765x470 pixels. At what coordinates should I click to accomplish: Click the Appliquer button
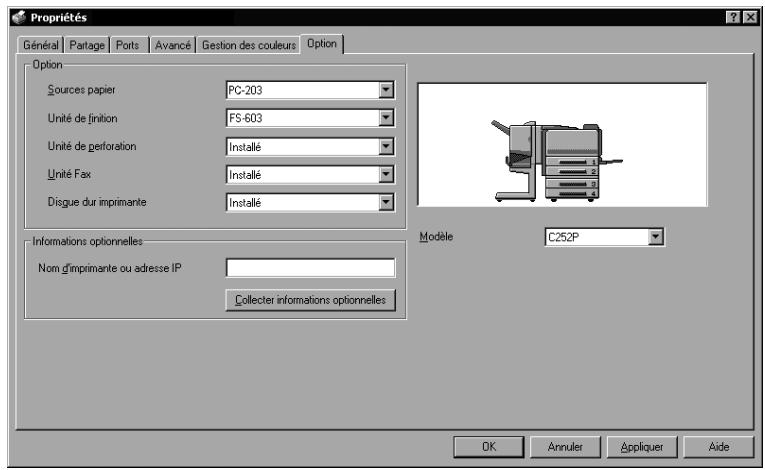coord(642,447)
